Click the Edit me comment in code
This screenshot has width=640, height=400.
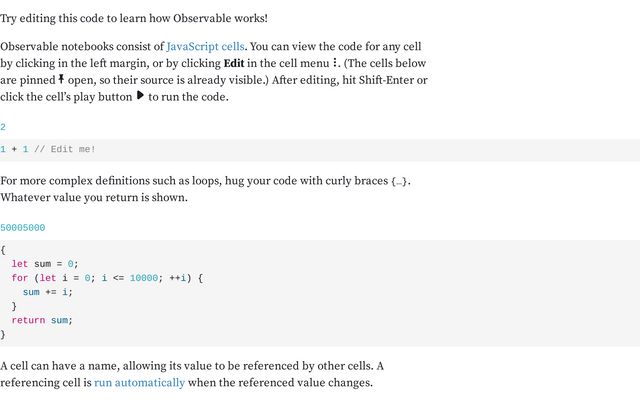tap(64, 149)
